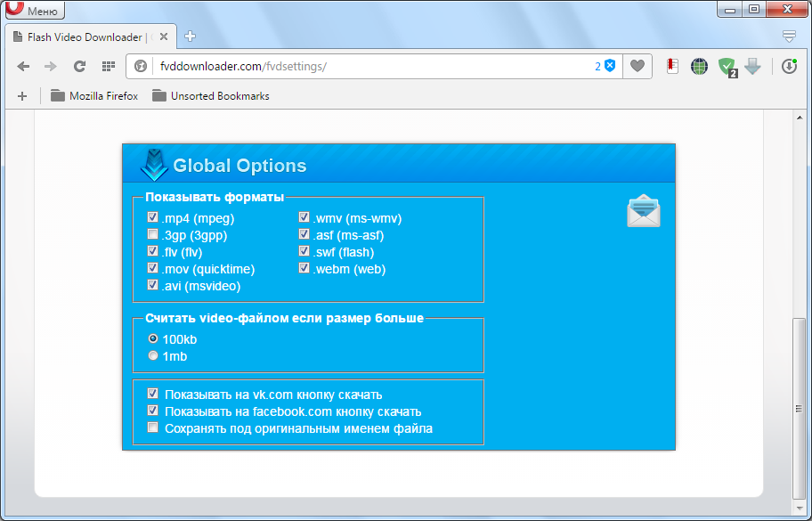Click the globe extension icon
The width and height of the screenshot is (812, 521).
click(x=699, y=66)
